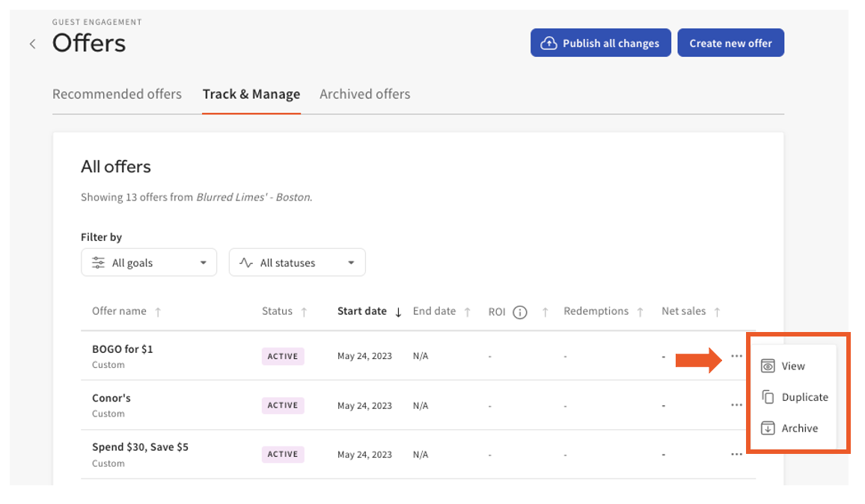Click the back chevron next to Offers heading
The width and height of the screenshot is (865, 504).
(32, 43)
